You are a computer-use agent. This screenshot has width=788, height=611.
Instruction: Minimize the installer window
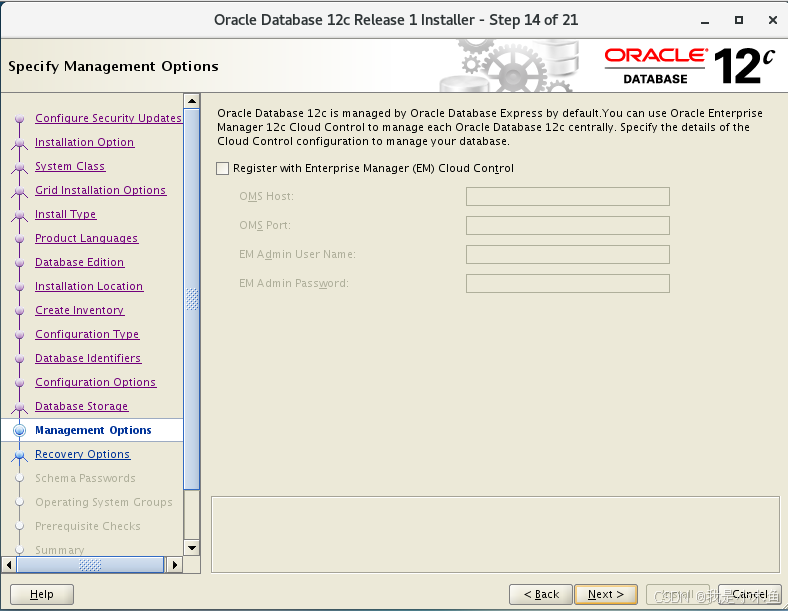pos(705,21)
